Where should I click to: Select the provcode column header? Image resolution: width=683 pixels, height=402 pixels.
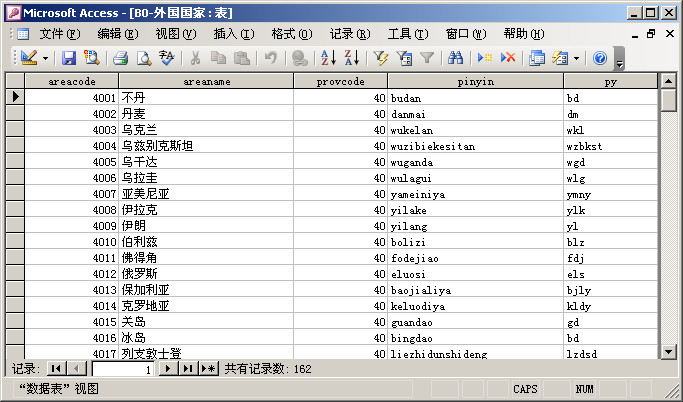[x=341, y=81]
